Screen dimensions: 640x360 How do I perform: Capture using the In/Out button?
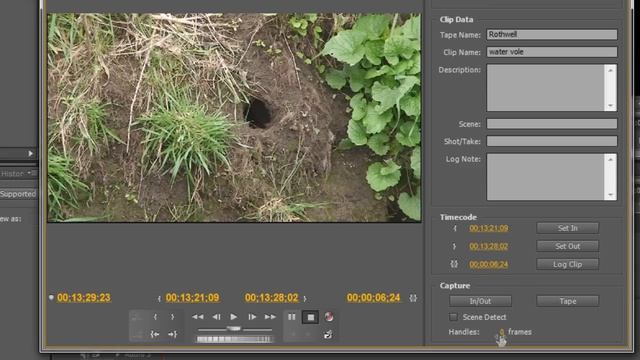coord(480,301)
